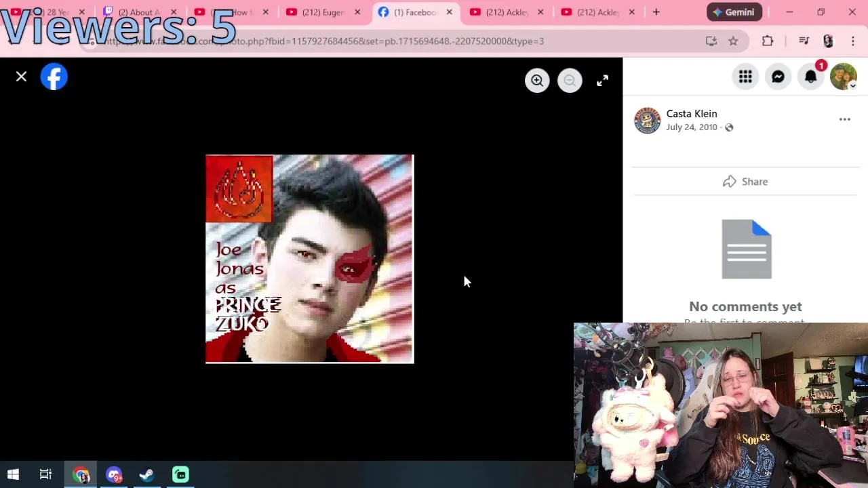
Task: Click the browser address bar URL
Action: point(325,41)
